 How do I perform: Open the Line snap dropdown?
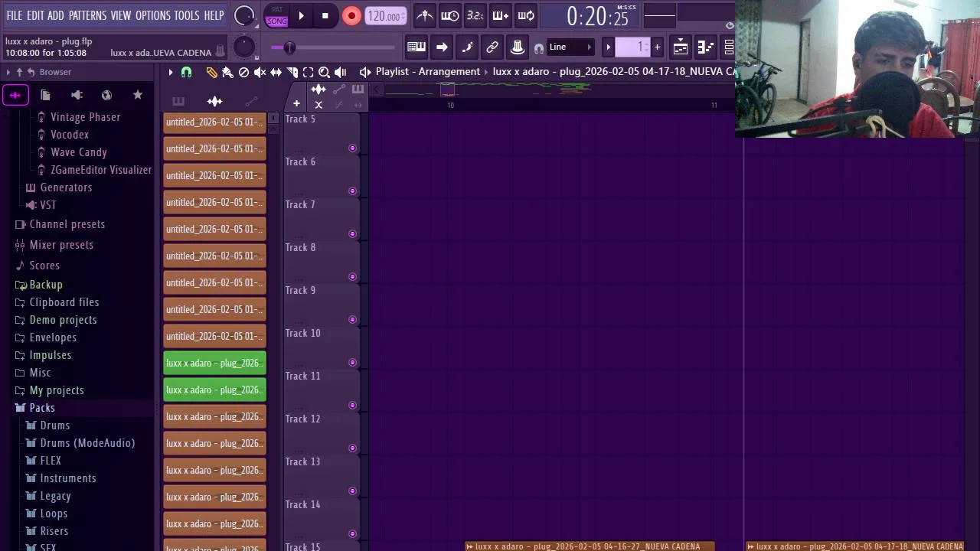(x=570, y=47)
